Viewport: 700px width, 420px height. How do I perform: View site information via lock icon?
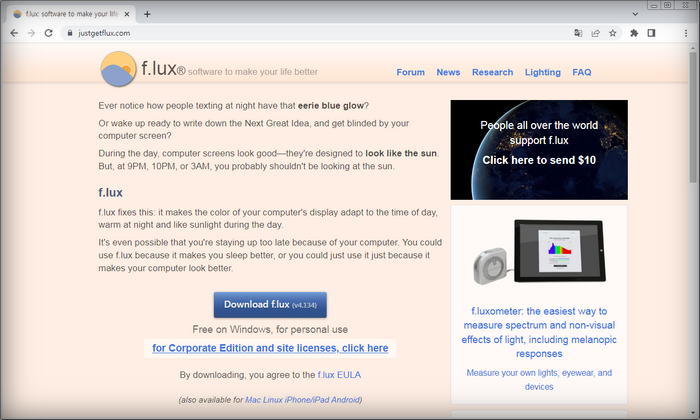70,33
